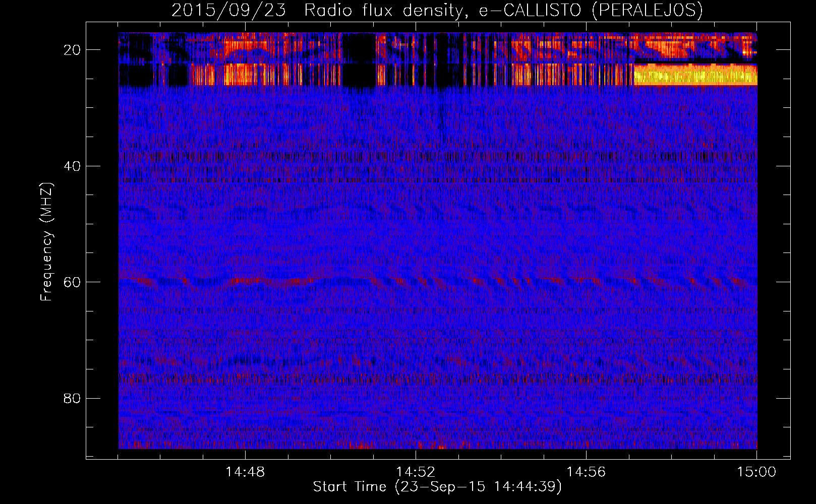Click the 80 frequency tick label
Viewport: 816px width, 504px height.
[x=73, y=398]
